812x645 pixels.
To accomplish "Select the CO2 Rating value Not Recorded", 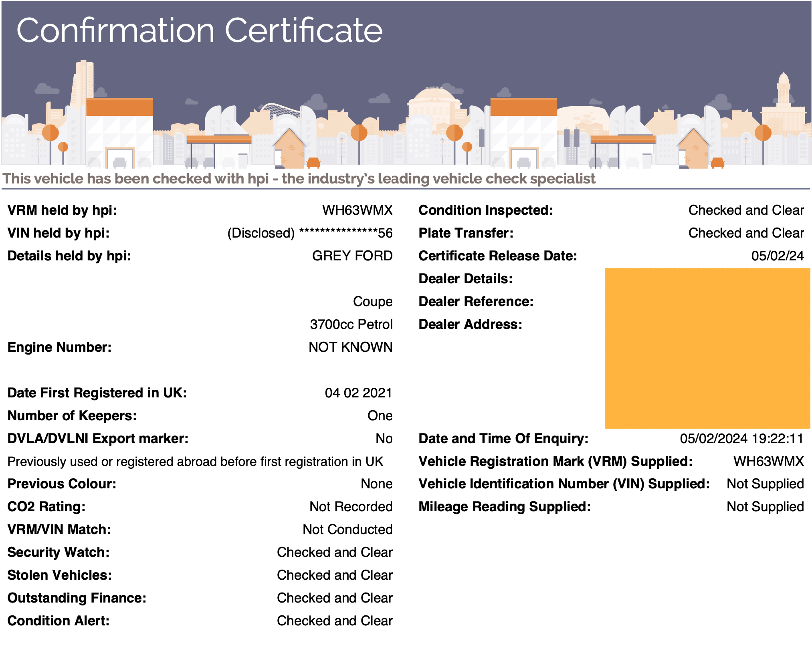I will [x=351, y=506].
